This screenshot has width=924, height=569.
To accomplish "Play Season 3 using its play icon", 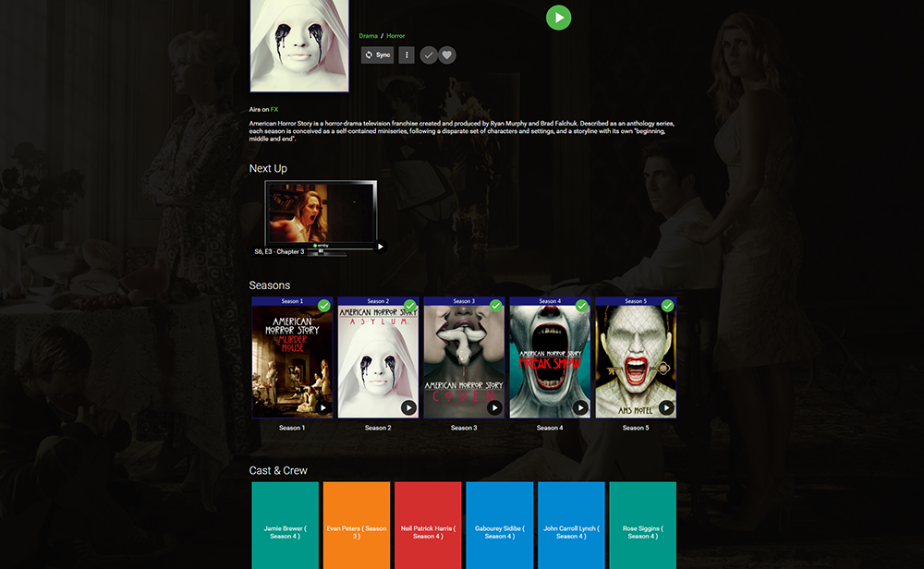I will point(495,407).
